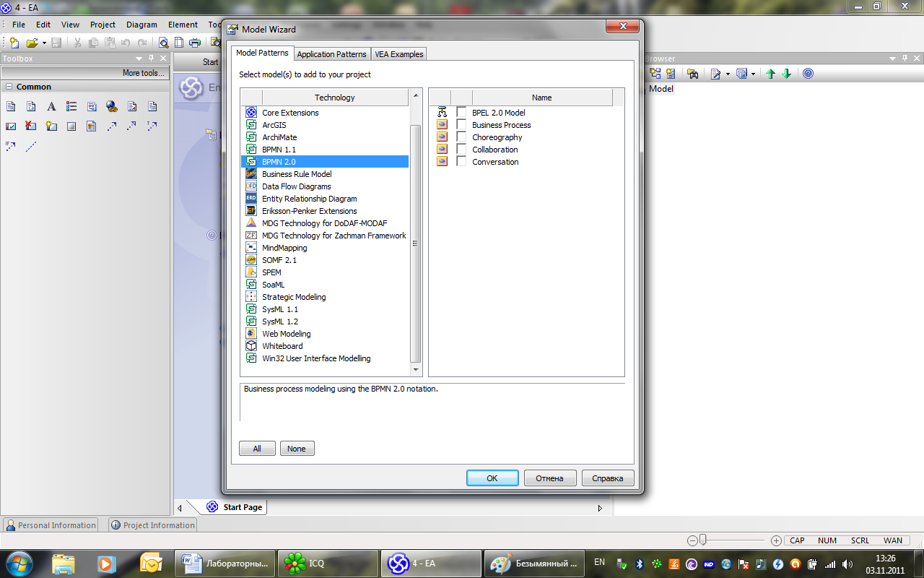Open ICQ from the Windows taskbar
Viewport: 924px width, 578px height.
[328, 564]
